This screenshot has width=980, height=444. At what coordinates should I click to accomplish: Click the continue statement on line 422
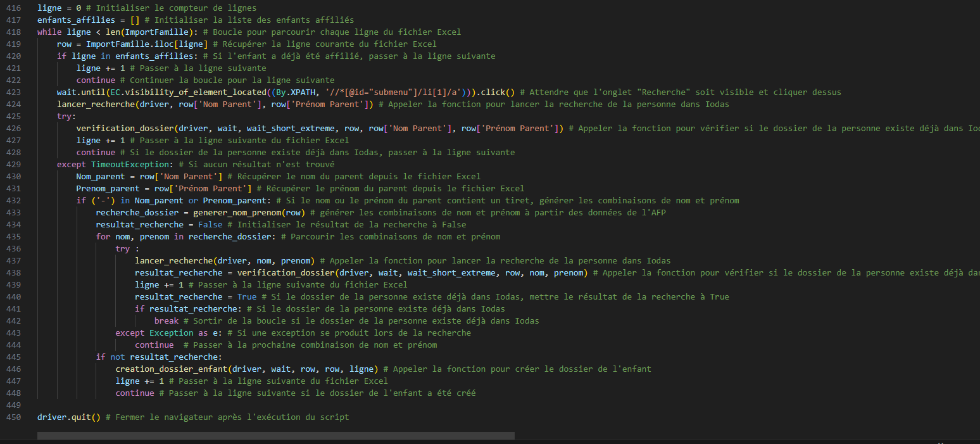point(96,80)
